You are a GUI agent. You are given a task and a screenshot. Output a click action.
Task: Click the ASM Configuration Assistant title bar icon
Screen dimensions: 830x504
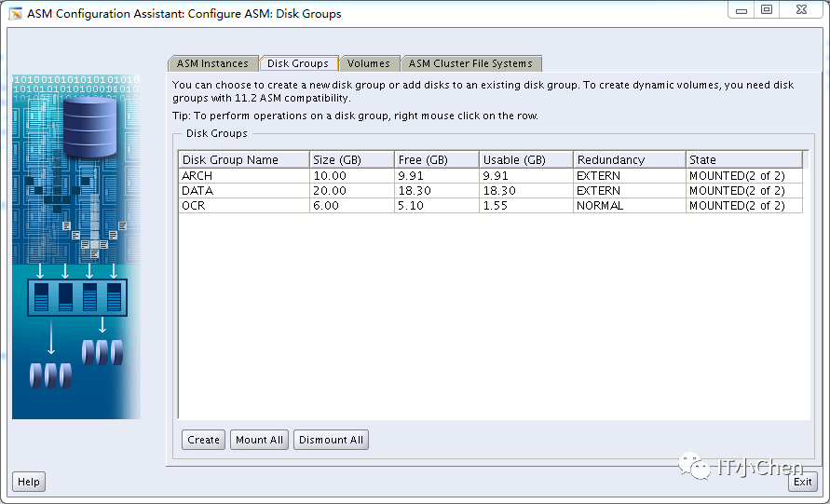(15, 13)
